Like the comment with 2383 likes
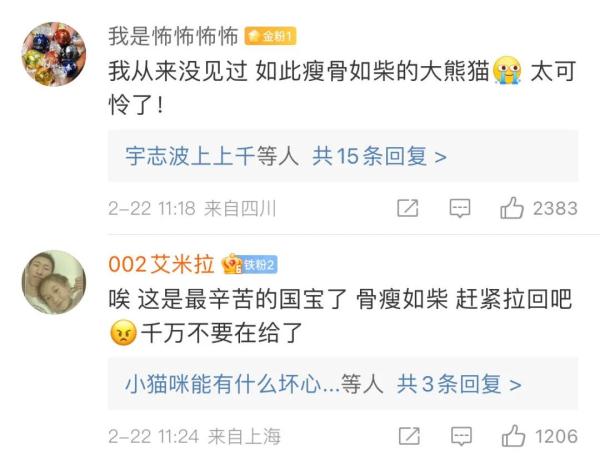The width and height of the screenshot is (600, 456). [513, 208]
